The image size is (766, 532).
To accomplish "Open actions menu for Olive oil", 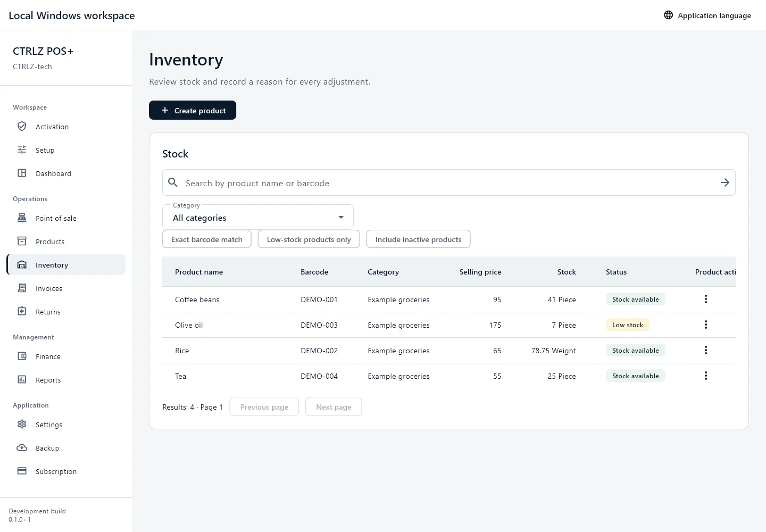I will point(706,325).
